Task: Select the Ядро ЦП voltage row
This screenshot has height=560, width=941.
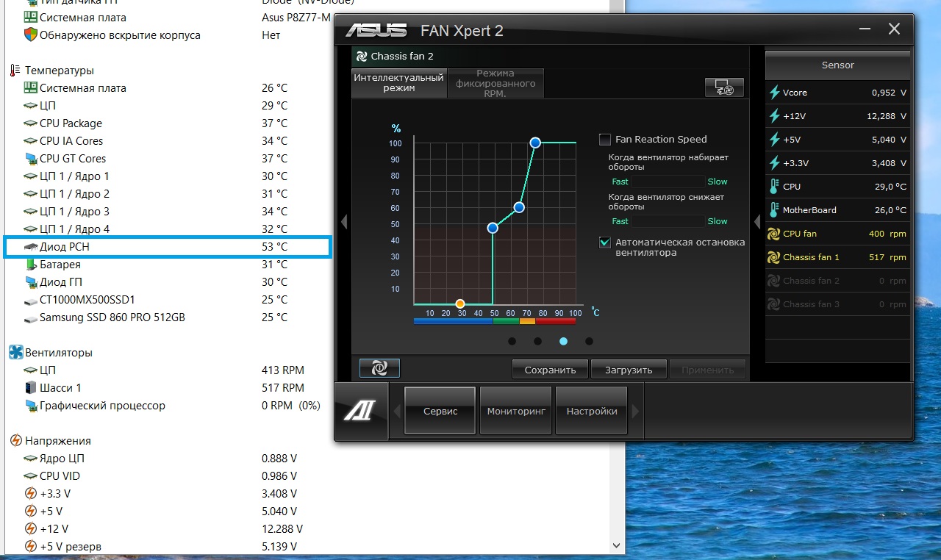Action: 168,459
